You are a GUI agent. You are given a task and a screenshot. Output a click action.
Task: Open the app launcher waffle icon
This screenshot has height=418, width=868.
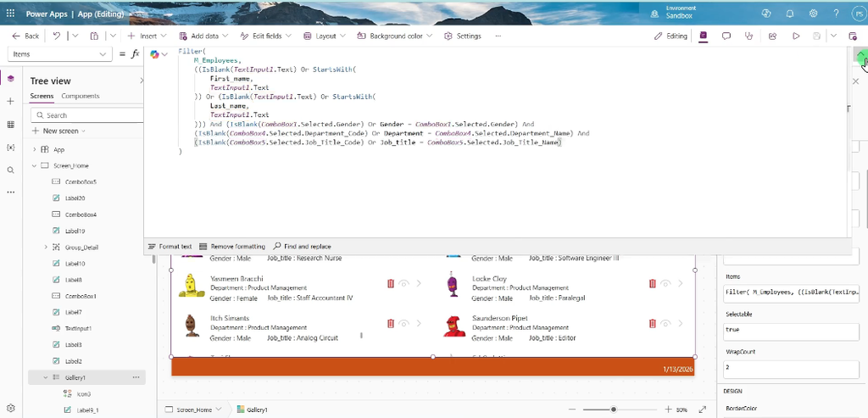[10, 14]
